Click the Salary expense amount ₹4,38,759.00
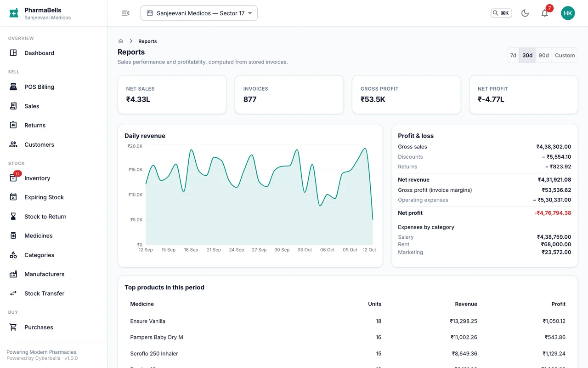Screen dimensions: 588x368 [x=554, y=237]
